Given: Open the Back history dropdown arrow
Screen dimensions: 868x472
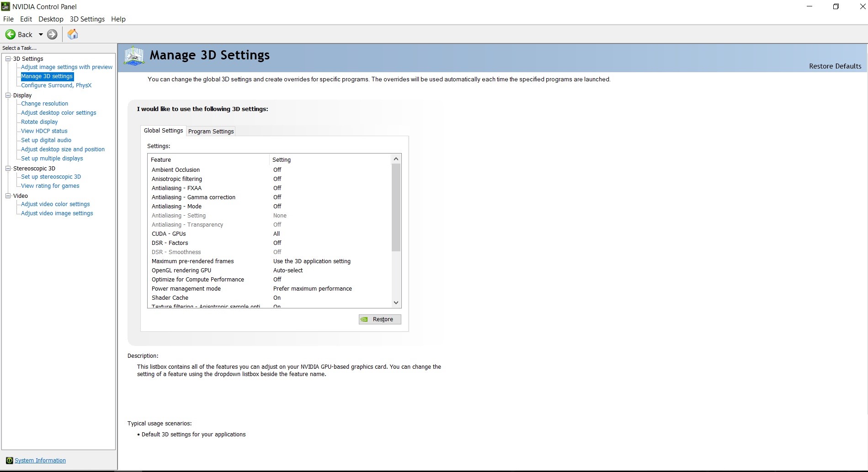Looking at the screenshot, I should tap(41, 34).
